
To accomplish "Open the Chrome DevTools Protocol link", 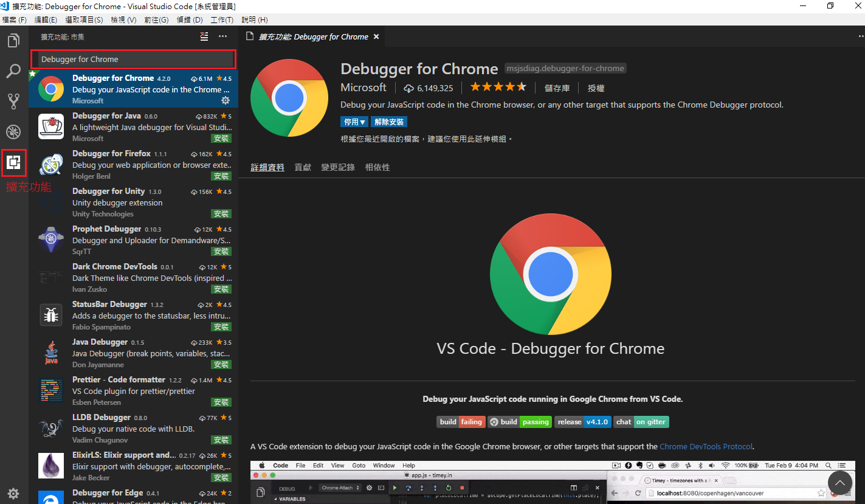I will pos(705,446).
